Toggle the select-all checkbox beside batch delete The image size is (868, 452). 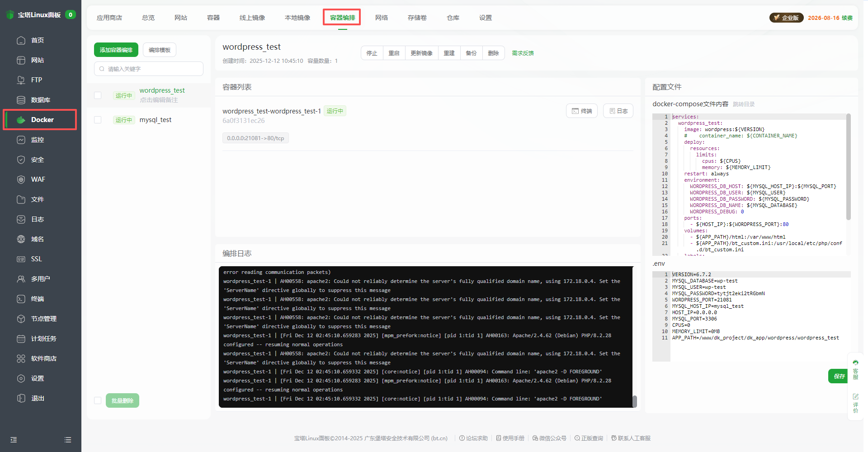98,400
